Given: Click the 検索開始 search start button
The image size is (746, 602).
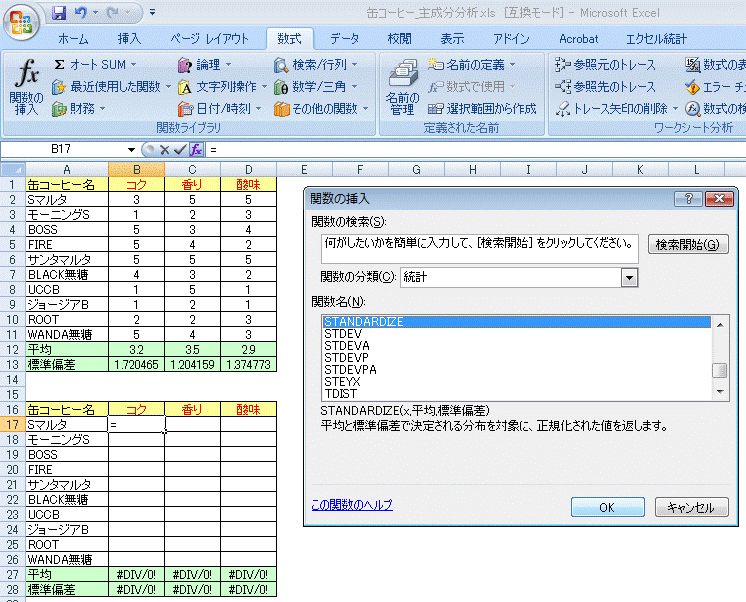Looking at the screenshot, I should pyautogui.click(x=688, y=244).
